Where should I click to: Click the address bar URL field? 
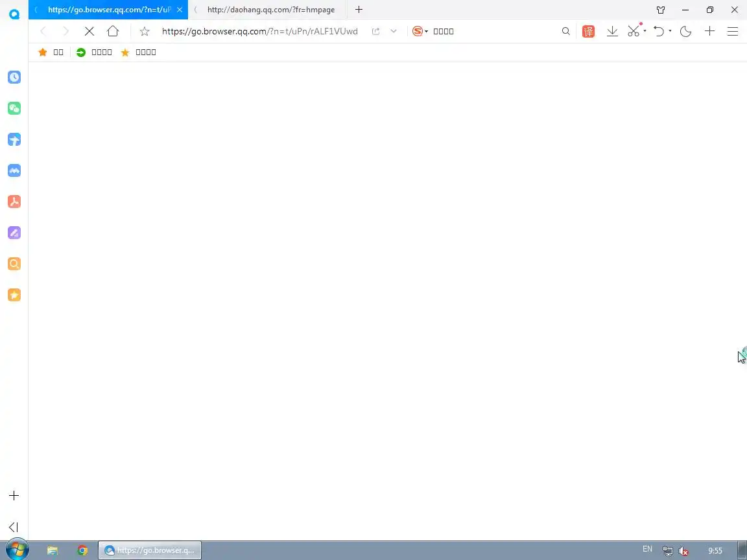point(259,31)
